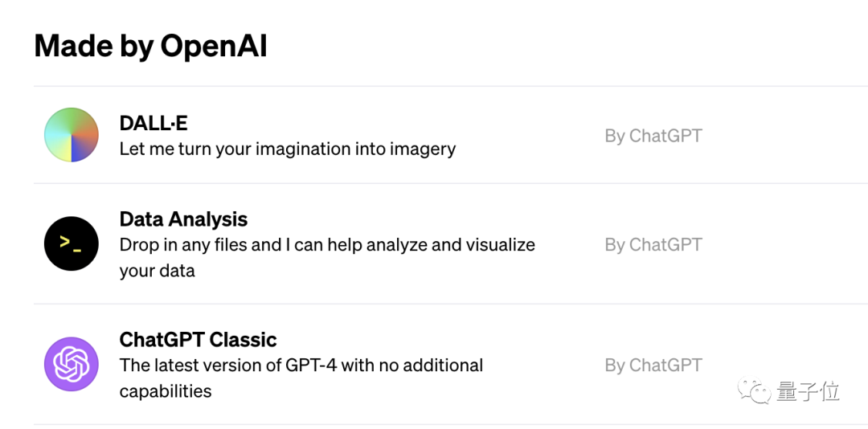This screenshot has height=429, width=868.
Task: Click the purple ChatGPT Classic logo icon
Action: pos(72,365)
